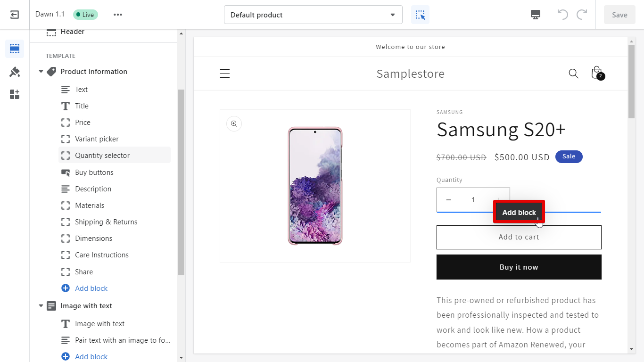Zoom the product image with magnifier
The image size is (644, 362).
click(234, 123)
